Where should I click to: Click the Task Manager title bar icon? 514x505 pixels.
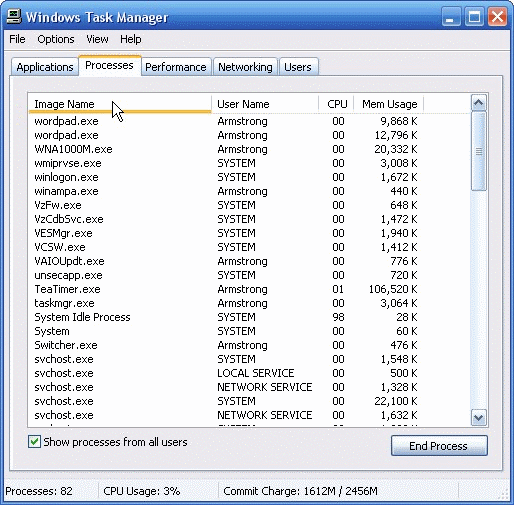14,17
